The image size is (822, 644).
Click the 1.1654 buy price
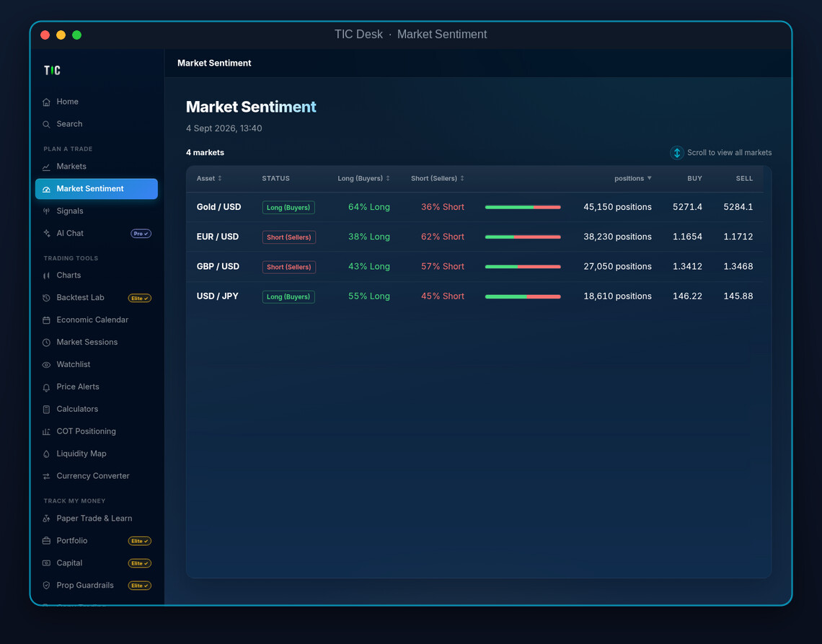click(x=687, y=237)
